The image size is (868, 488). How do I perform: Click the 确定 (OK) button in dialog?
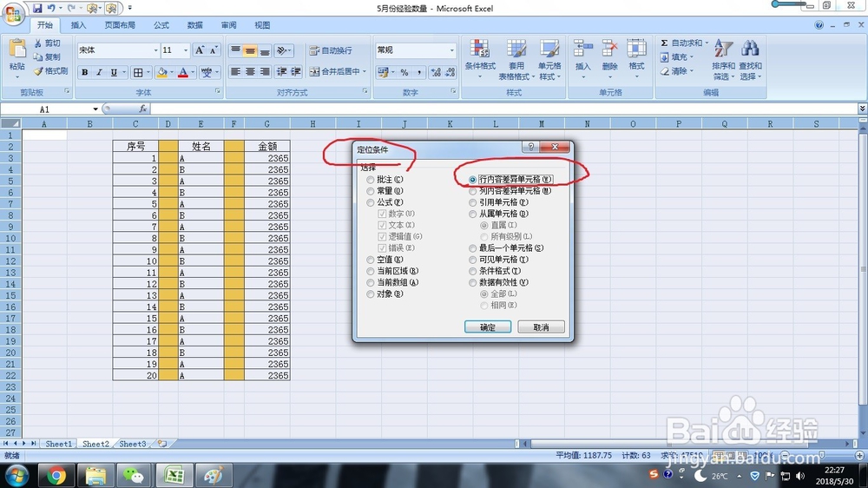click(488, 327)
